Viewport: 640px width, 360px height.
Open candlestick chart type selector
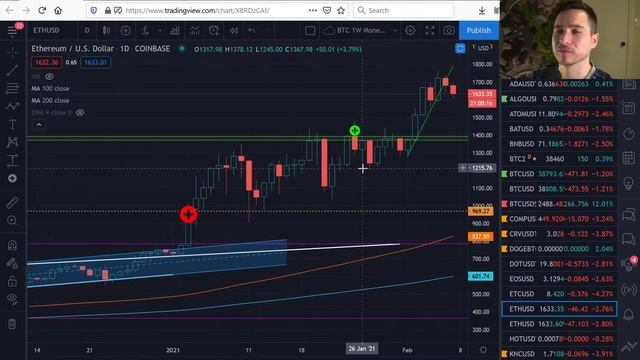(106, 31)
